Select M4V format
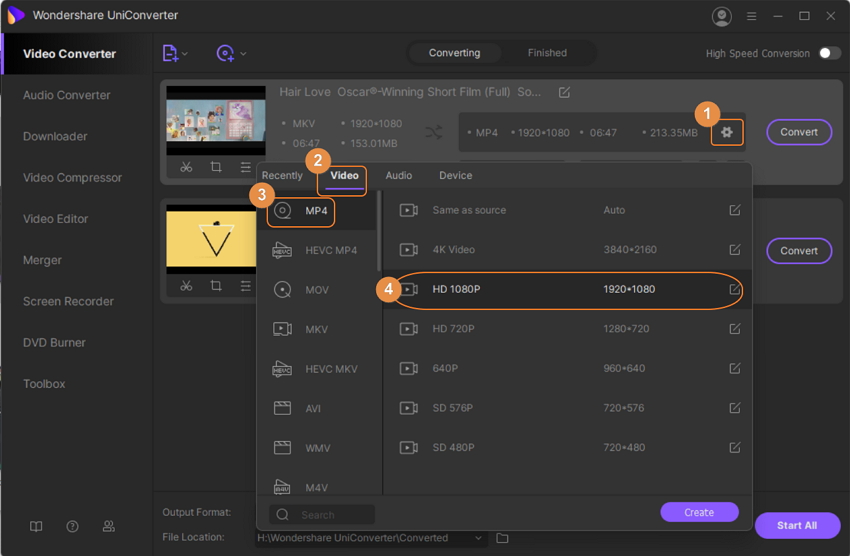Screen dimensions: 850x556 coord(317,487)
